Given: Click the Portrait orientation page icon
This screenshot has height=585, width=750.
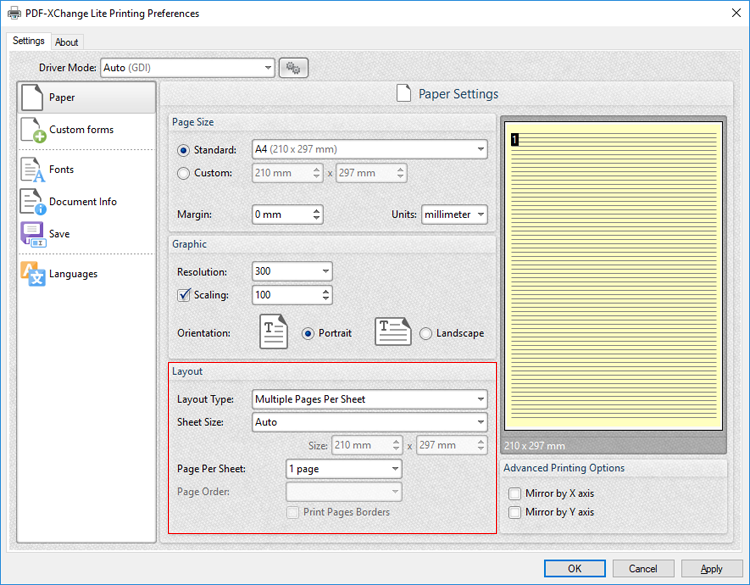Looking at the screenshot, I should [x=274, y=331].
